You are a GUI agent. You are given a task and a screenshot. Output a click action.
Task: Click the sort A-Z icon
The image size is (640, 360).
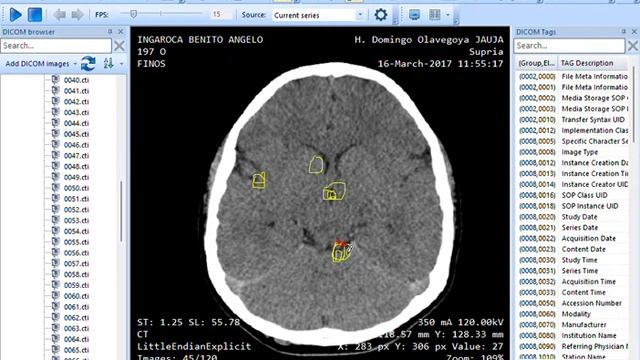[109, 63]
